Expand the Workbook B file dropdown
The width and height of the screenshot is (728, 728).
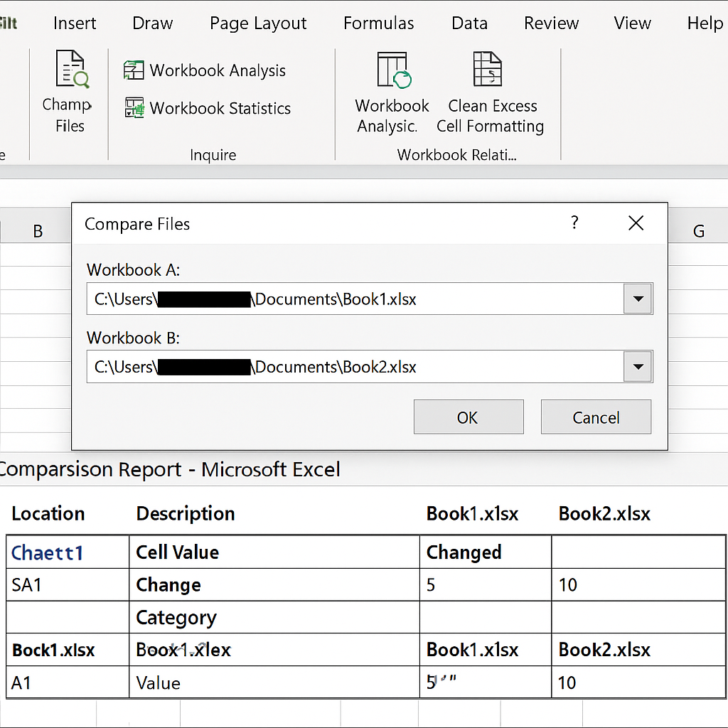click(638, 367)
